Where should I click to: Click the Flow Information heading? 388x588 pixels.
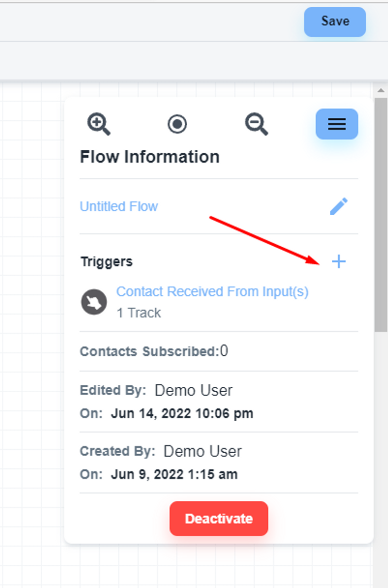click(149, 157)
